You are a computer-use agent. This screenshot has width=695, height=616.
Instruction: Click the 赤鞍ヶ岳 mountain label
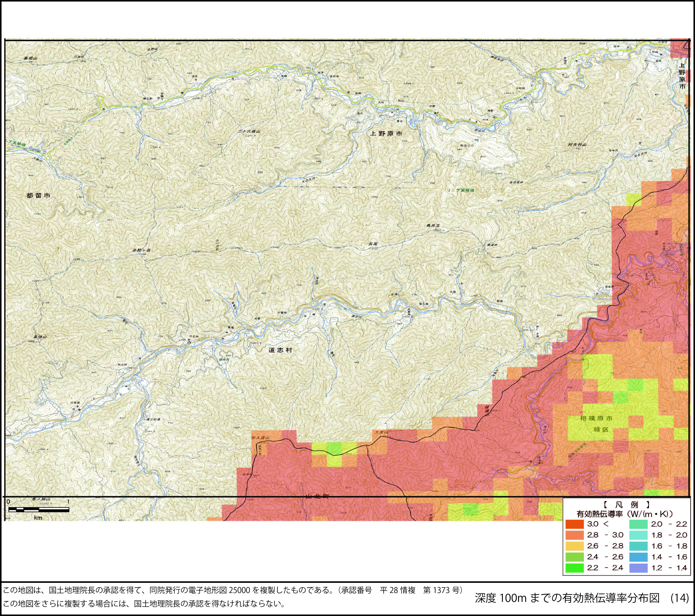(141, 250)
